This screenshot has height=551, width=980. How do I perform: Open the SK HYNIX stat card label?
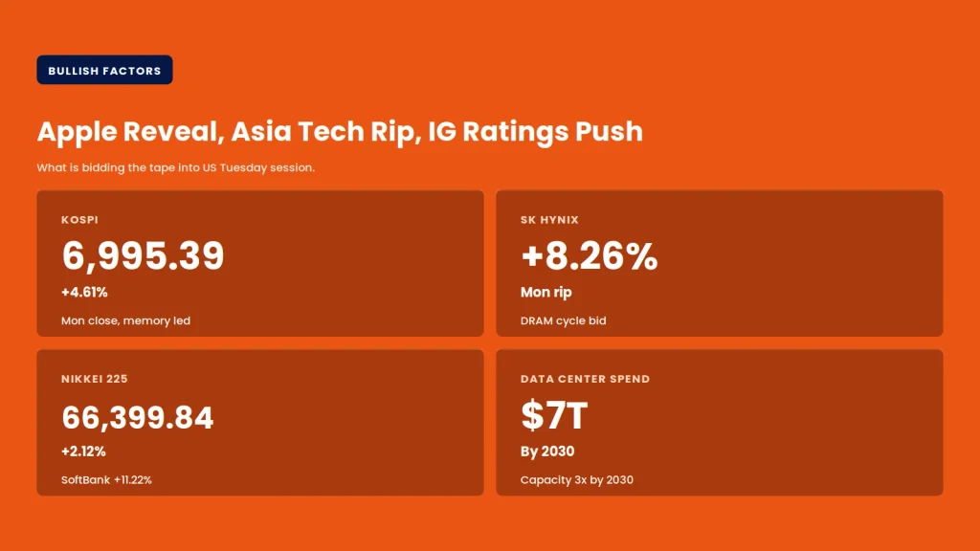[549, 220]
